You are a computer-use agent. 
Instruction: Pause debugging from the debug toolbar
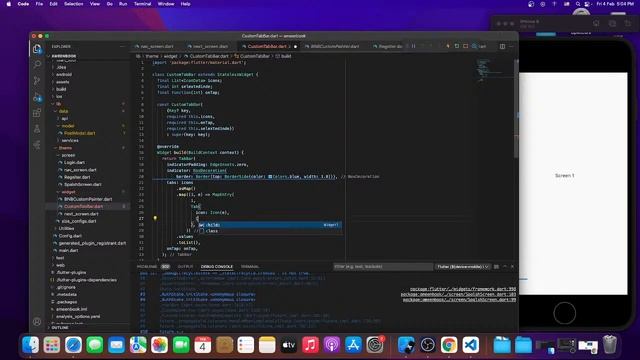413,46
